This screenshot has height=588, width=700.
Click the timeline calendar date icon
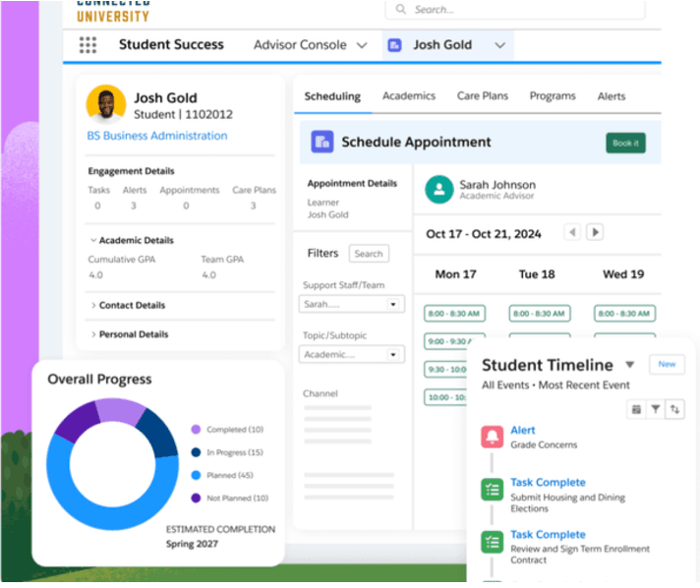click(637, 409)
